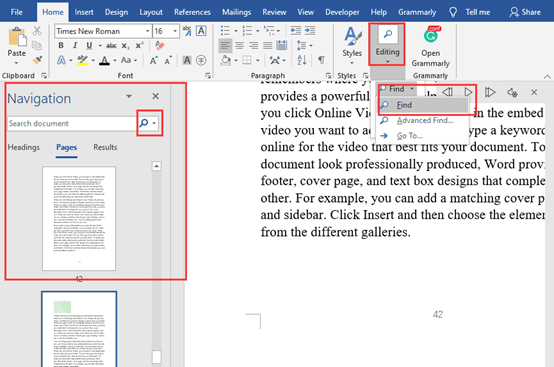The width and height of the screenshot is (554, 367).
Task: Choose Go To menu item
Action: point(423,136)
